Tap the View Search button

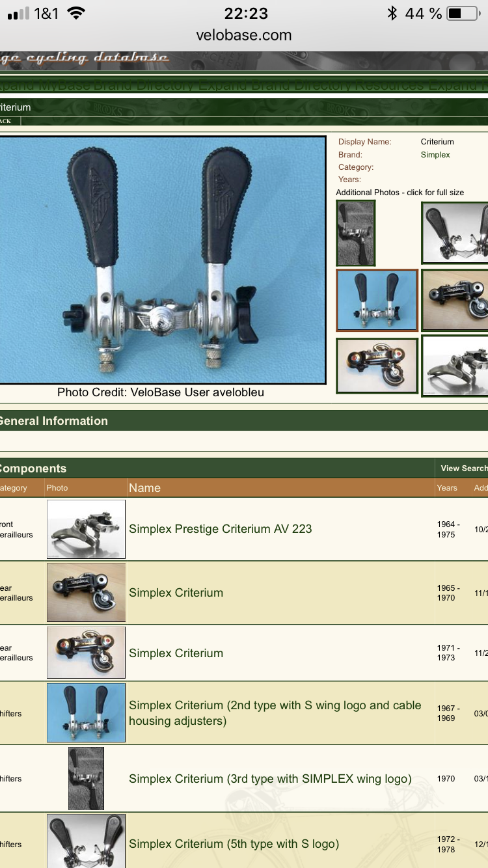click(463, 468)
